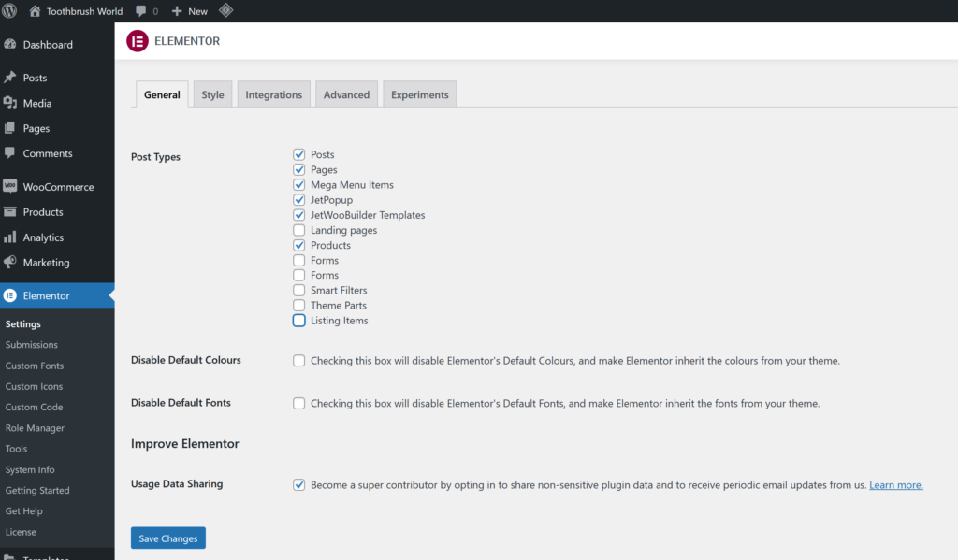Select Settings in Elementor submenu
The image size is (958, 560).
(x=23, y=323)
